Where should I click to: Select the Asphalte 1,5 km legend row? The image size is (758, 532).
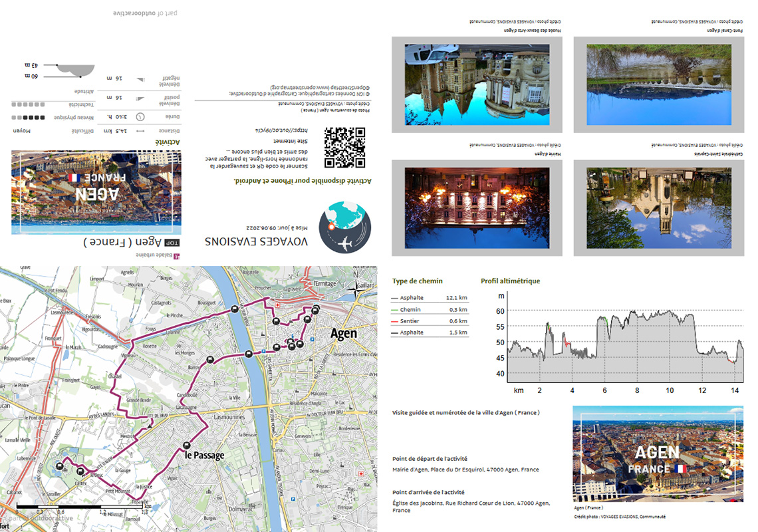(x=430, y=332)
